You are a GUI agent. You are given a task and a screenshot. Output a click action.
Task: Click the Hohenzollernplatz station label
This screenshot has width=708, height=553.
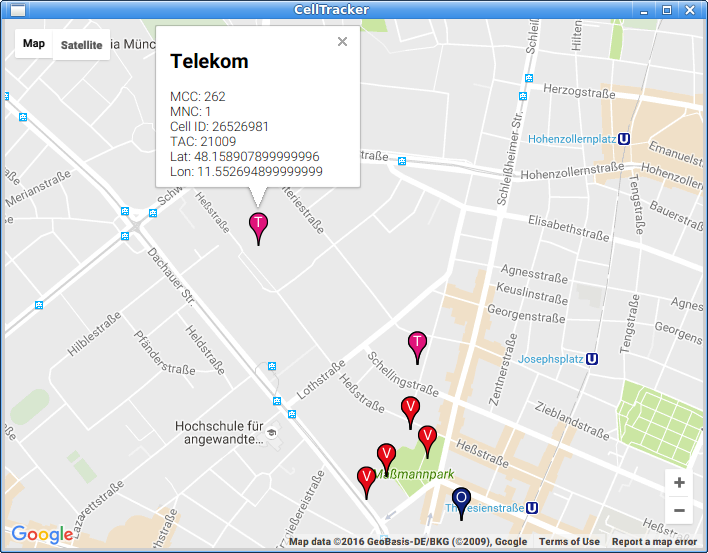pos(572,139)
